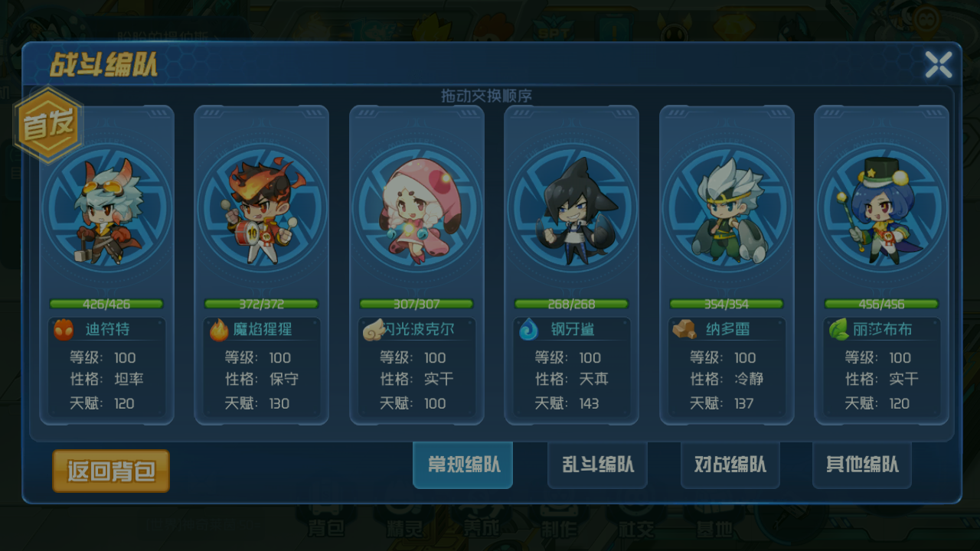Click the fire element icon beside 魔焰猩猩
Screen dimensions: 980x551
tap(219, 330)
